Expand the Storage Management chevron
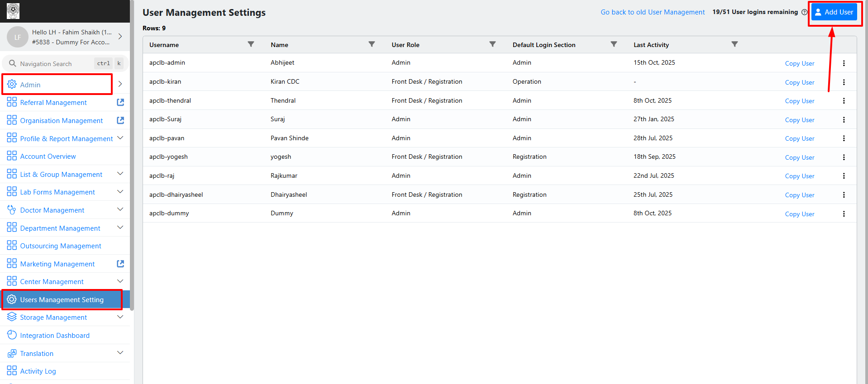This screenshot has height=384, width=868. coord(120,317)
